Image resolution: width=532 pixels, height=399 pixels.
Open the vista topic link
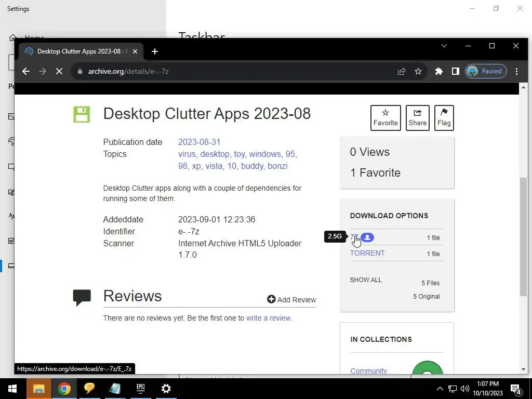[x=214, y=166]
